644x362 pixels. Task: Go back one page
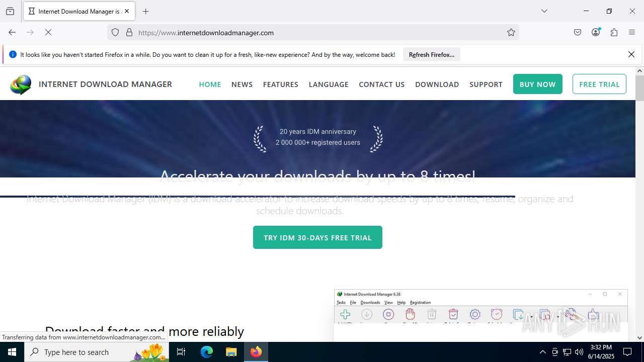click(12, 32)
